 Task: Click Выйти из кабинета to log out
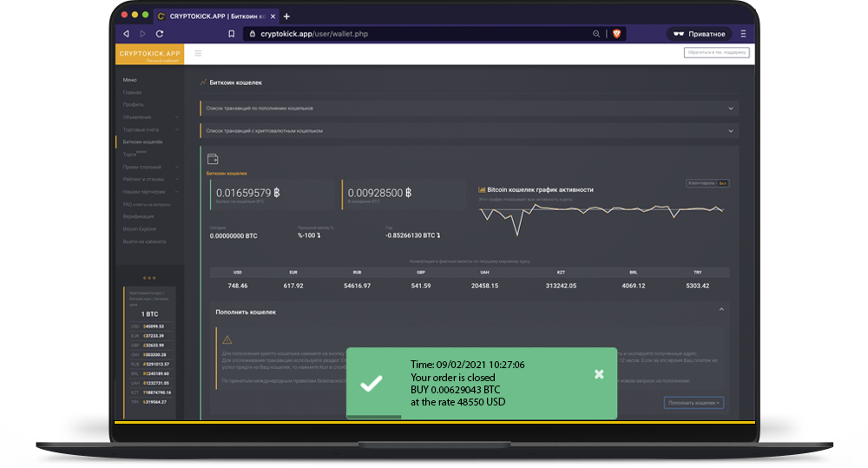144,241
